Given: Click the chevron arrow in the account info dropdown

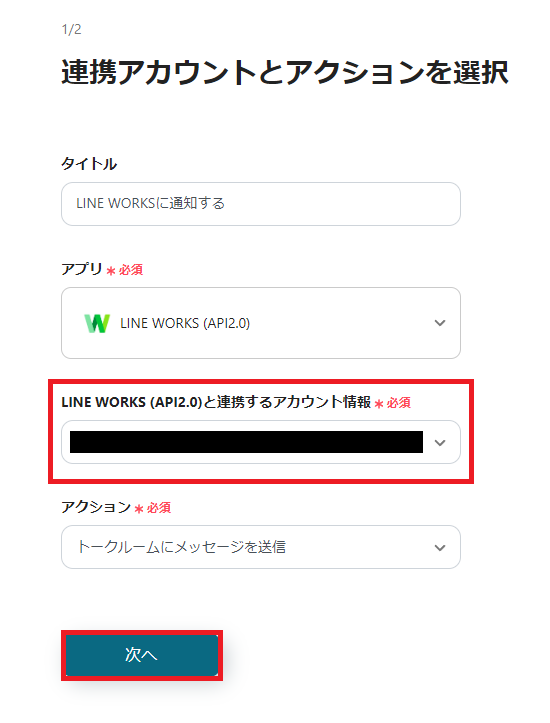Looking at the screenshot, I should 440,443.
